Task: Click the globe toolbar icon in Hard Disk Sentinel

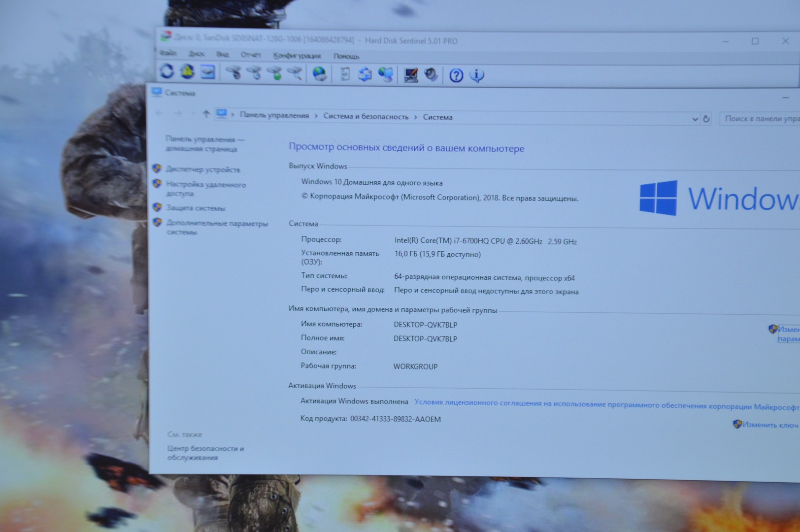Action: (x=320, y=74)
